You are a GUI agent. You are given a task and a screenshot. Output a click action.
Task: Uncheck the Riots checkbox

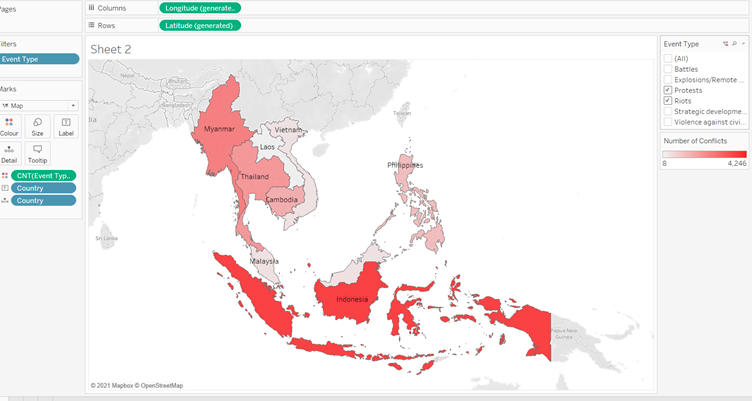coord(668,101)
